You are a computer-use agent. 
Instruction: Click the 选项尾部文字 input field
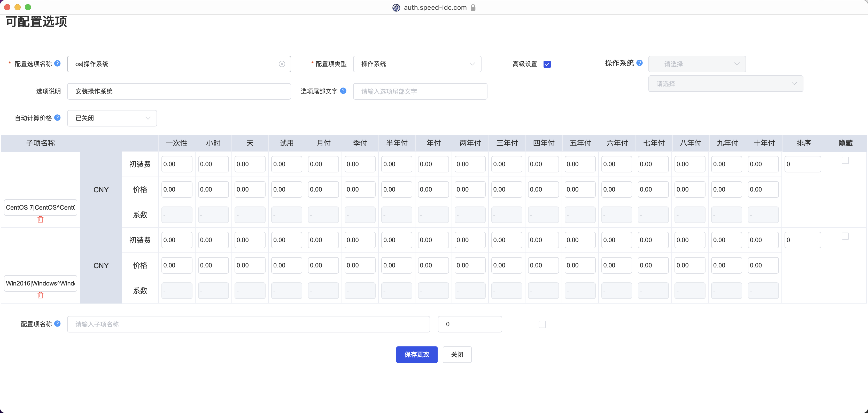coord(420,91)
